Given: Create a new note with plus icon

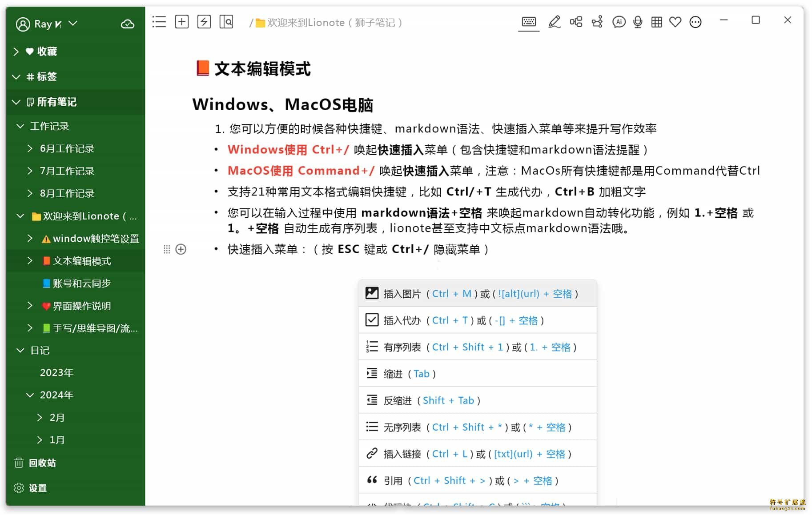Looking at the screenshot, I should tap(181, 22).
